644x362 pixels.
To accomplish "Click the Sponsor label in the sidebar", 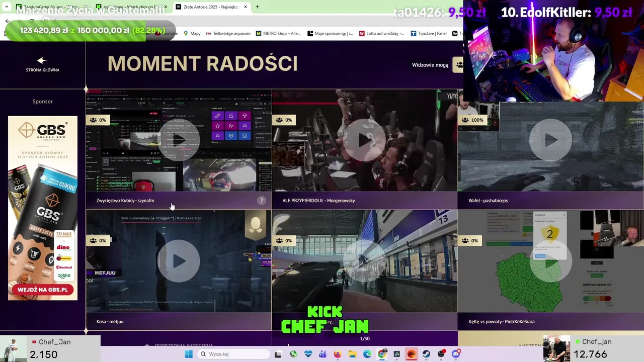I will 43,102.
